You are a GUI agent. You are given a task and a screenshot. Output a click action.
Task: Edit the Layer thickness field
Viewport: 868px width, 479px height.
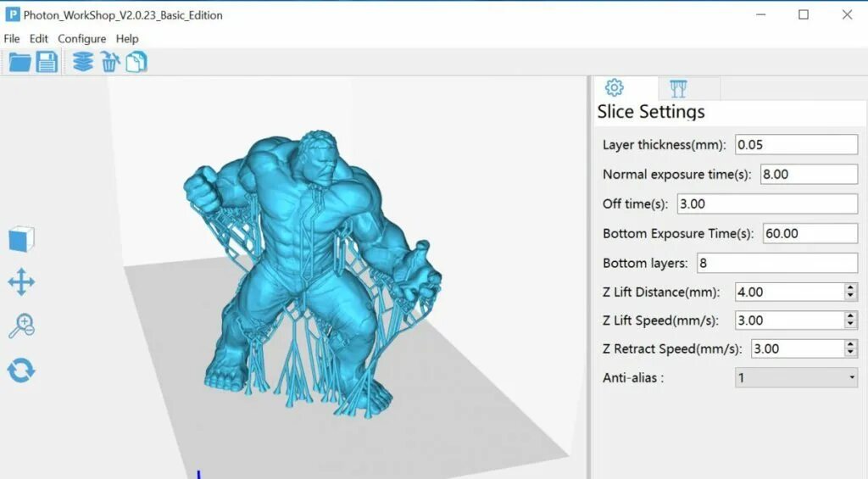(x=796, y=144)
